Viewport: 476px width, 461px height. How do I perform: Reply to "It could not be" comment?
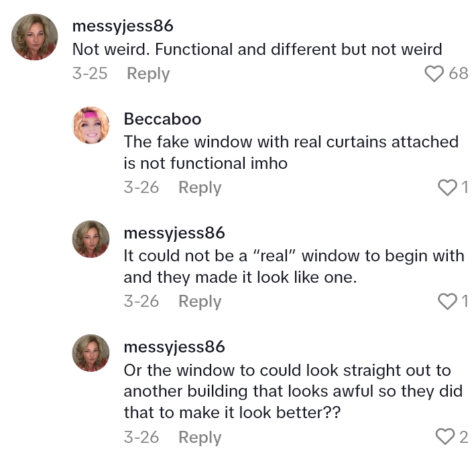200,302
